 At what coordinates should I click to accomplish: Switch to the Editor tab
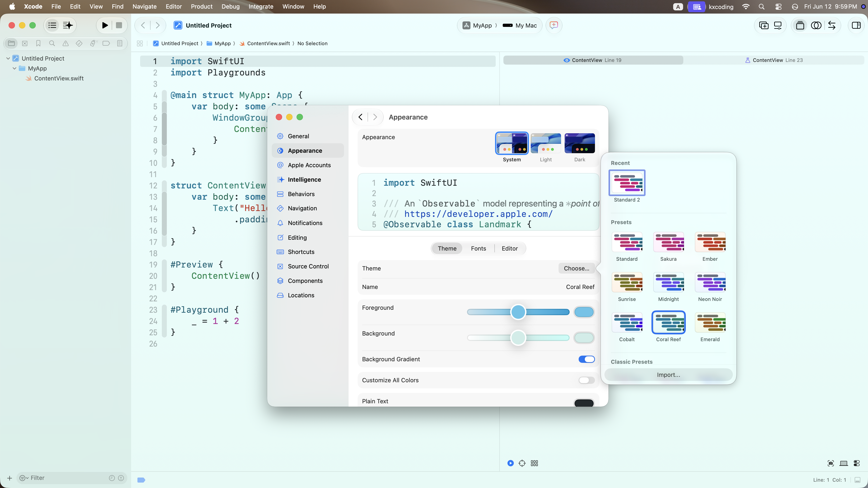[509, 249]
